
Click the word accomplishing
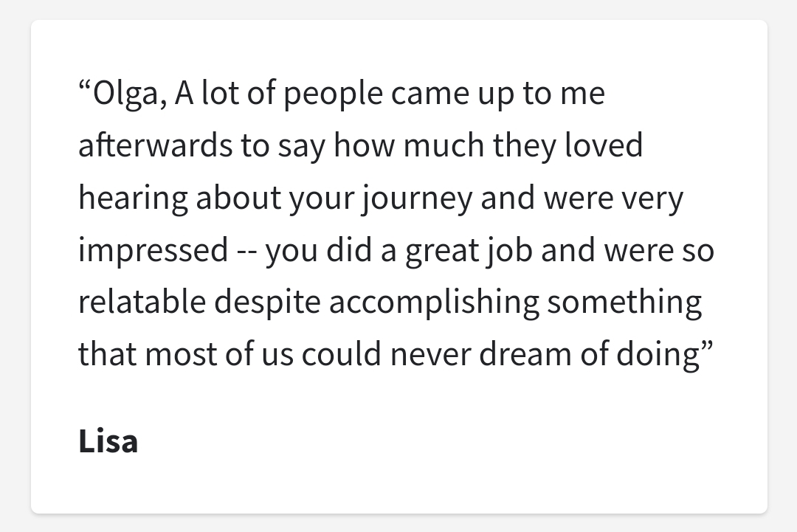click(x=434, y=303)
